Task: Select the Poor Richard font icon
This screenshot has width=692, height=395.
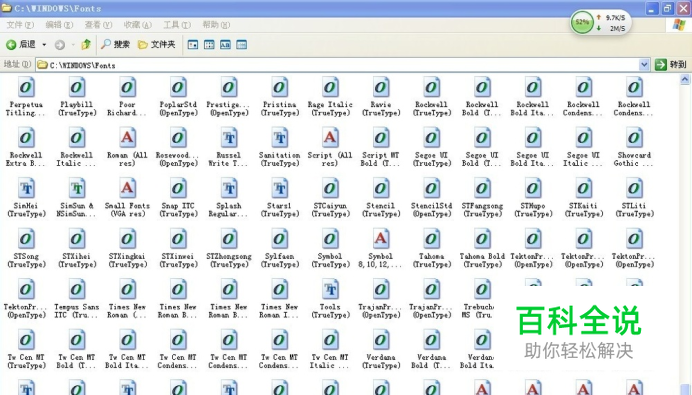Action: tap(128, 87)
